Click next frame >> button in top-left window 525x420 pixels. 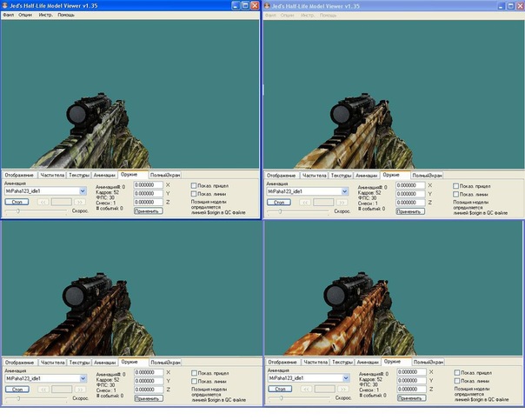pos(80,202)
